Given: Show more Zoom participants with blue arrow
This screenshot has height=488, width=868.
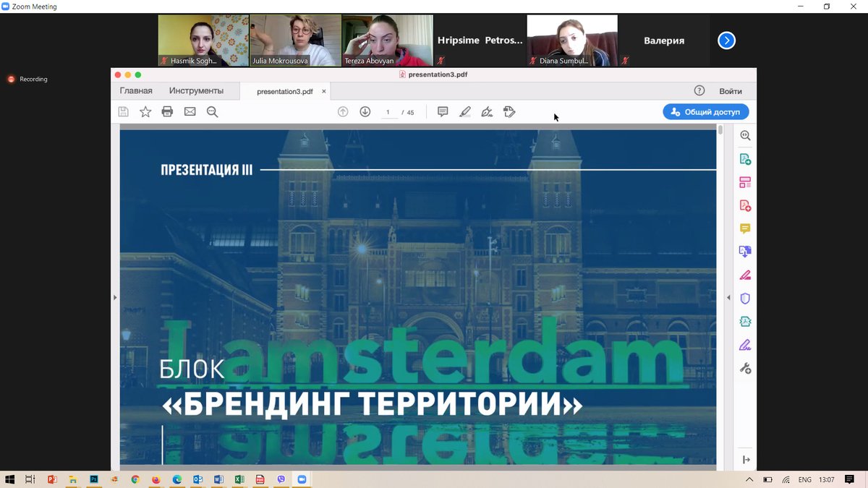Looking at the screenshot, I should [726, 40].
